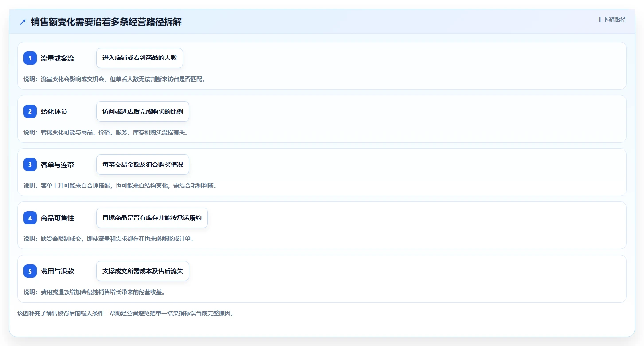Click the 流量或客流 label
This screenshot has width=644, height=346.
[57, 58]
